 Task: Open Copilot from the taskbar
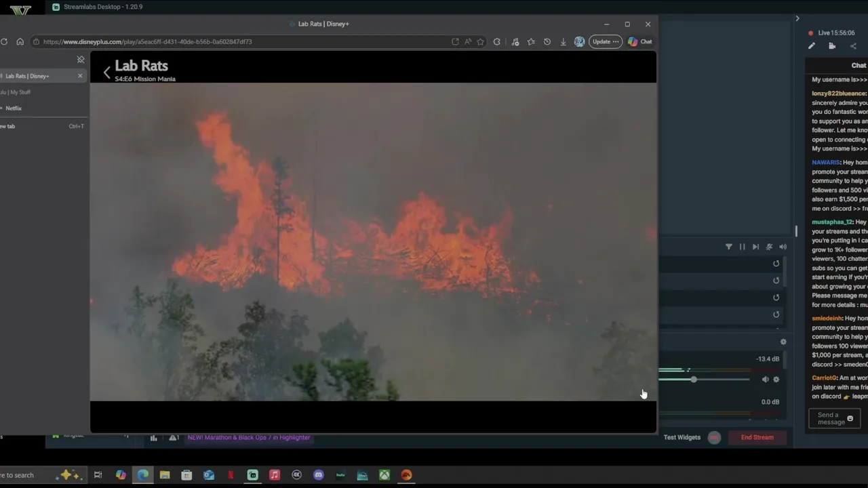[121, 475]
